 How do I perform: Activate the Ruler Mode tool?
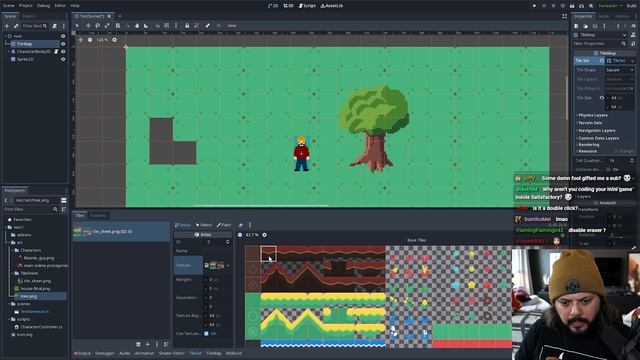(146, 26)
